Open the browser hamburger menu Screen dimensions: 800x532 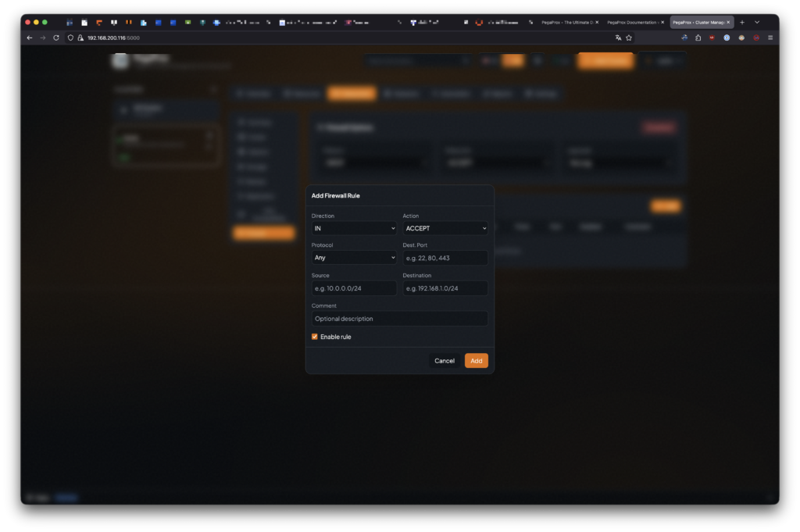click(x=770, y=37)
